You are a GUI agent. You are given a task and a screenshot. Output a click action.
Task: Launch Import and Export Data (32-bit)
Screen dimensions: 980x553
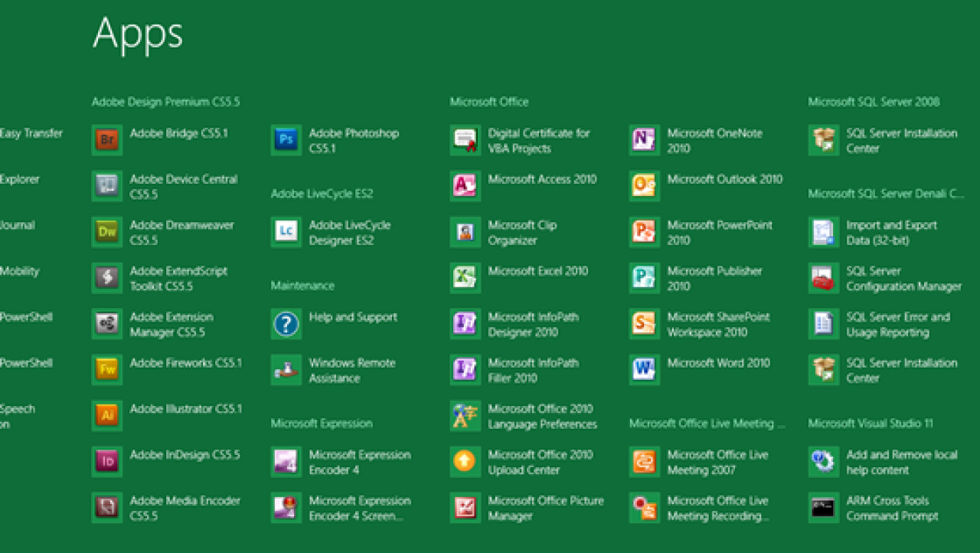(x=874, y=232)
